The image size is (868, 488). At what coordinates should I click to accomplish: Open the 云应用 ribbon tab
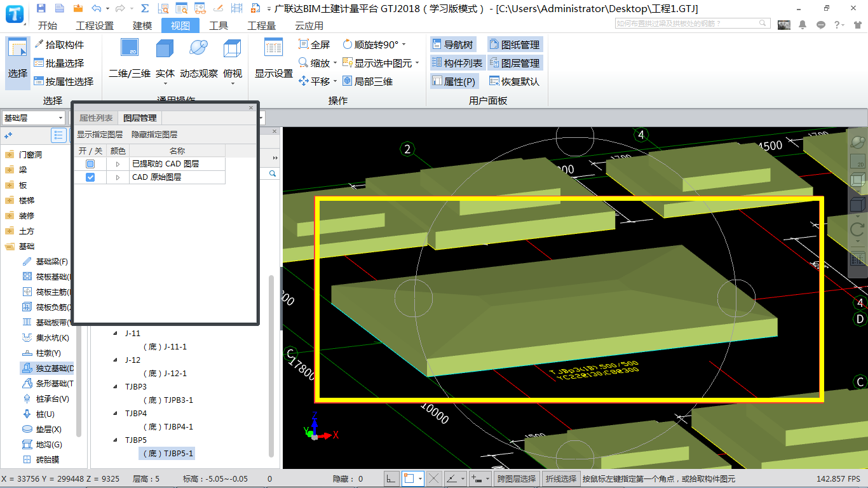(309, 25)
